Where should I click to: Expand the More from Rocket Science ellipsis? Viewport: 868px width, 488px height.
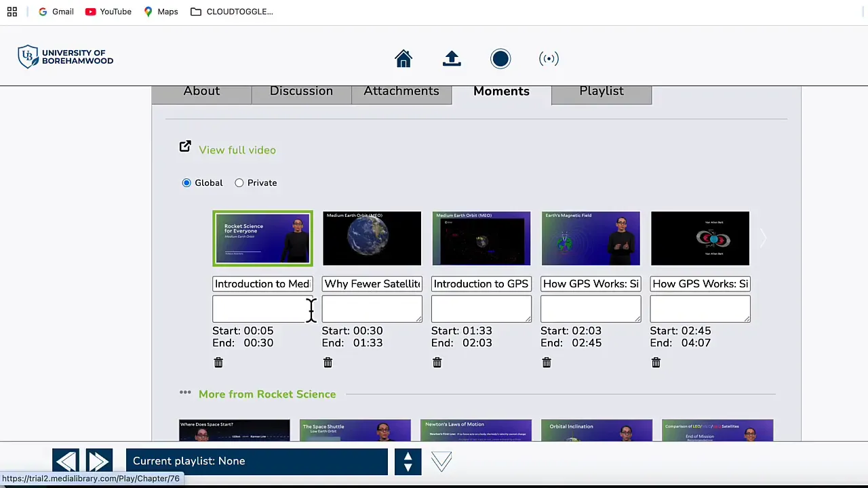click(185, 392)
